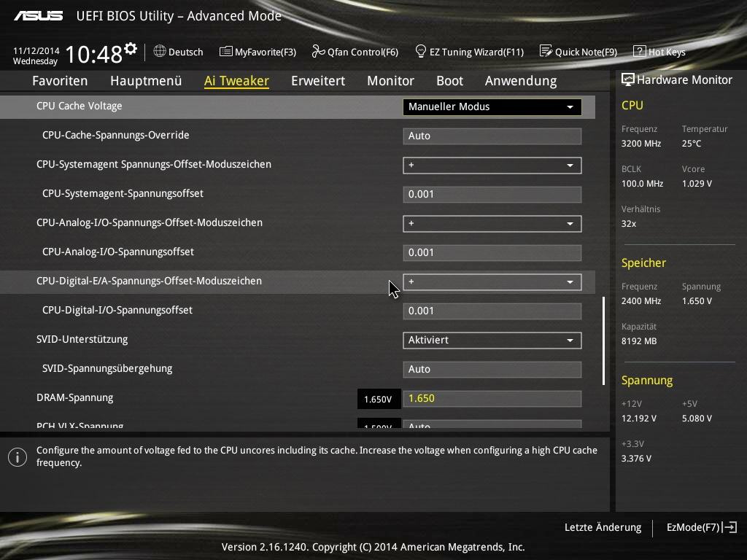The width and height of the screenshot is (747, 560).
Task: Click the Verhältnis 32x value
Action: coord(629,223)
